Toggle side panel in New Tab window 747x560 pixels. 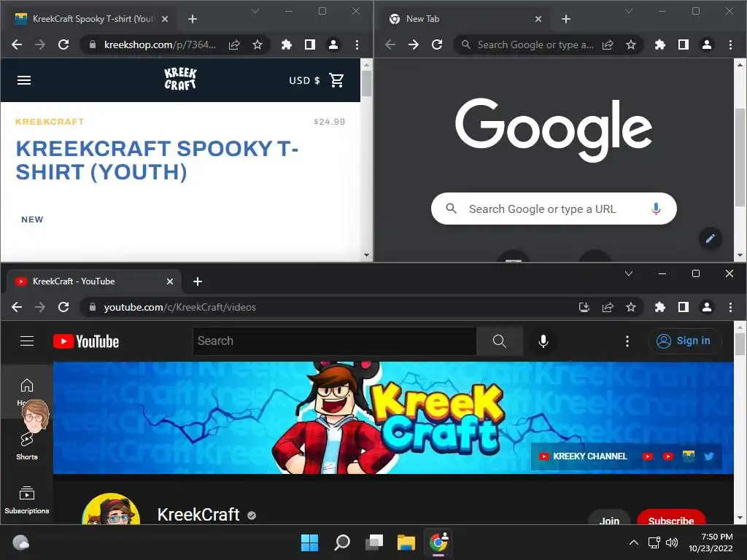[x=683, y=44]
